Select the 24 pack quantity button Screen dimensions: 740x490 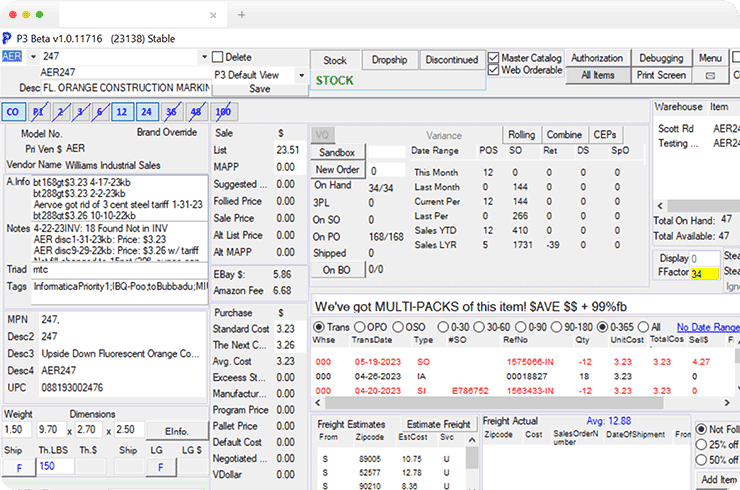click(x=146, y=112)
